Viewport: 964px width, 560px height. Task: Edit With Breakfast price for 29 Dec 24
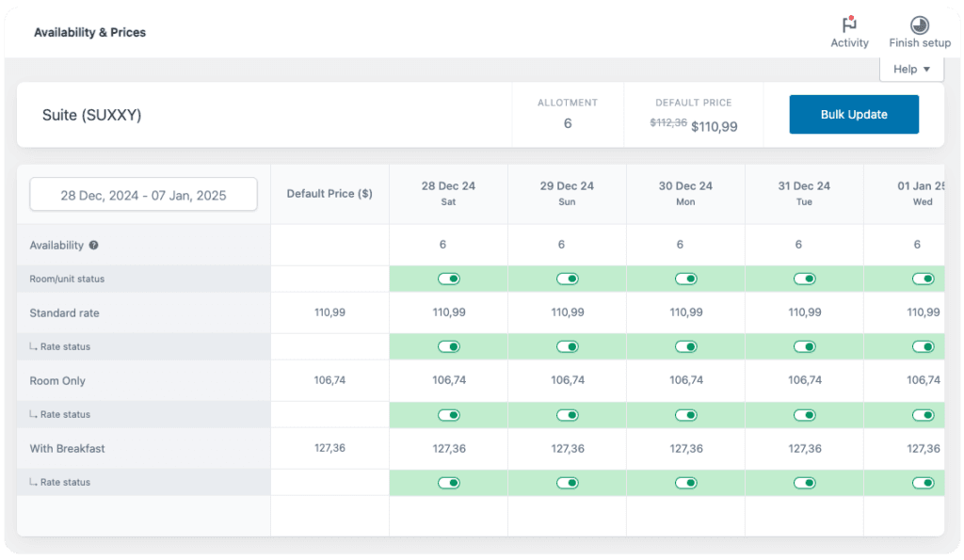click(568, 448)
